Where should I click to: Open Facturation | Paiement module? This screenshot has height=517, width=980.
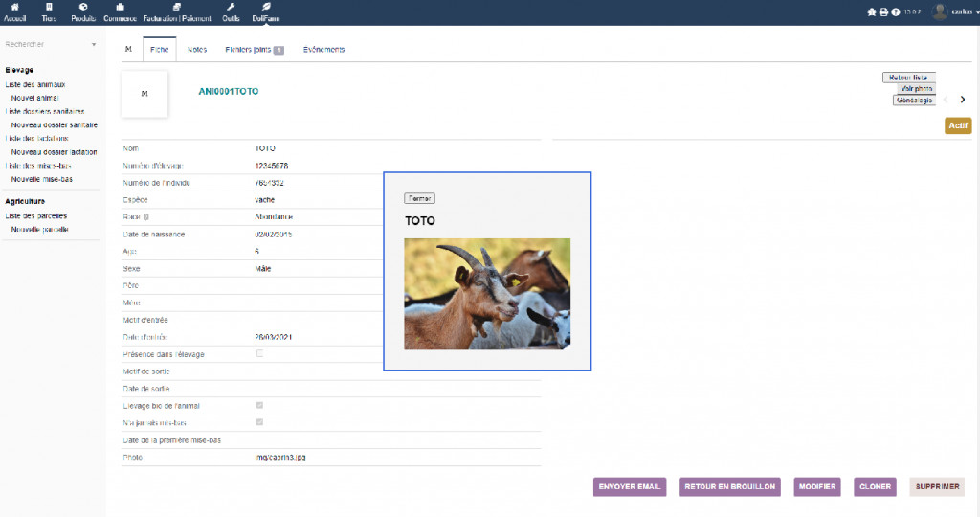pos(177,12)
